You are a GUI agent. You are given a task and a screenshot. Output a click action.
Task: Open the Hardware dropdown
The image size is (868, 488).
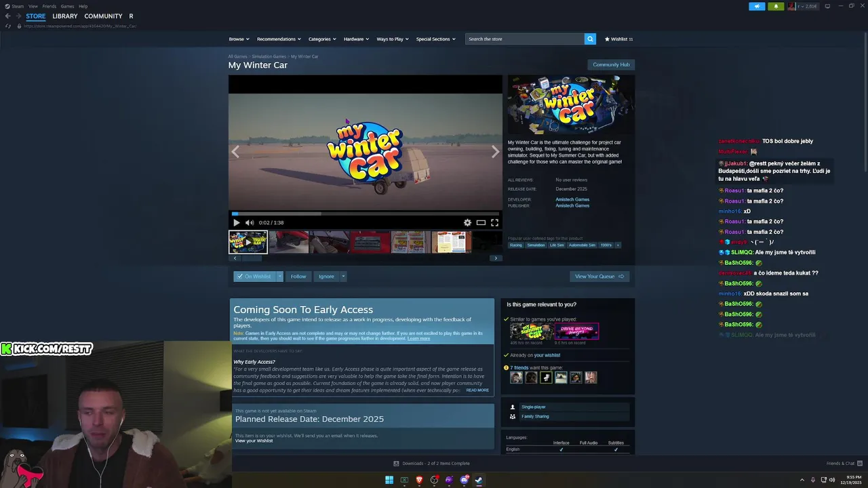[x=356, y=39]
